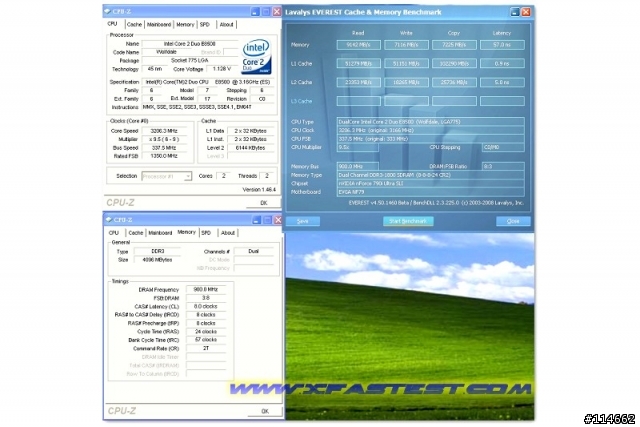Open Cache tab in CPU-Z memory-timings window
The width and height of the screenshot is (640, 427).
click(136, 233)
